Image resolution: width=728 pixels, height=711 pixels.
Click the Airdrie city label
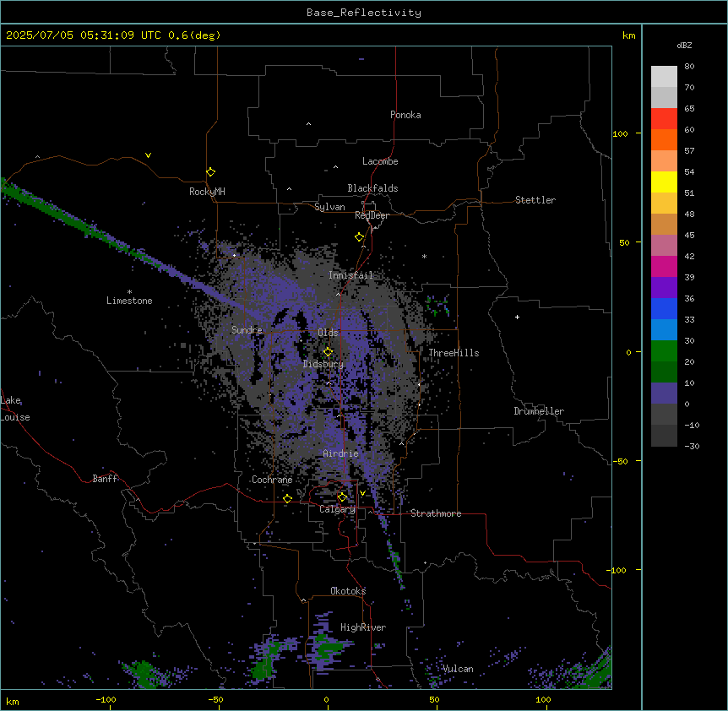pos(340,453)
